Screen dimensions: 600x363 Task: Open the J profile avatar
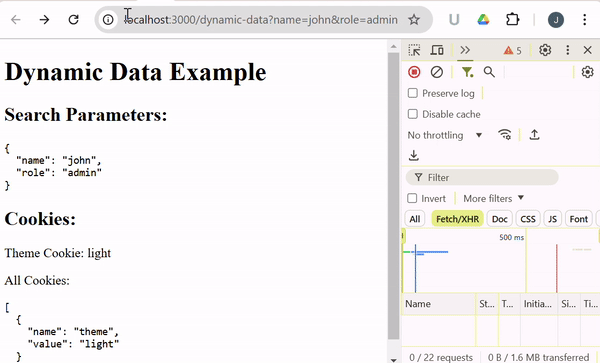point(556,20)
